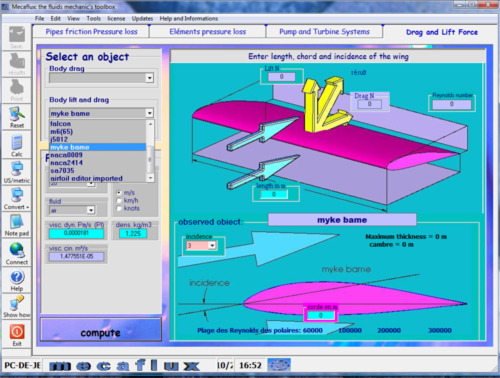This screenshot has height=378, width=500.
Task: Select highlighted myke bame list entry
Action: tap(98, 147)
